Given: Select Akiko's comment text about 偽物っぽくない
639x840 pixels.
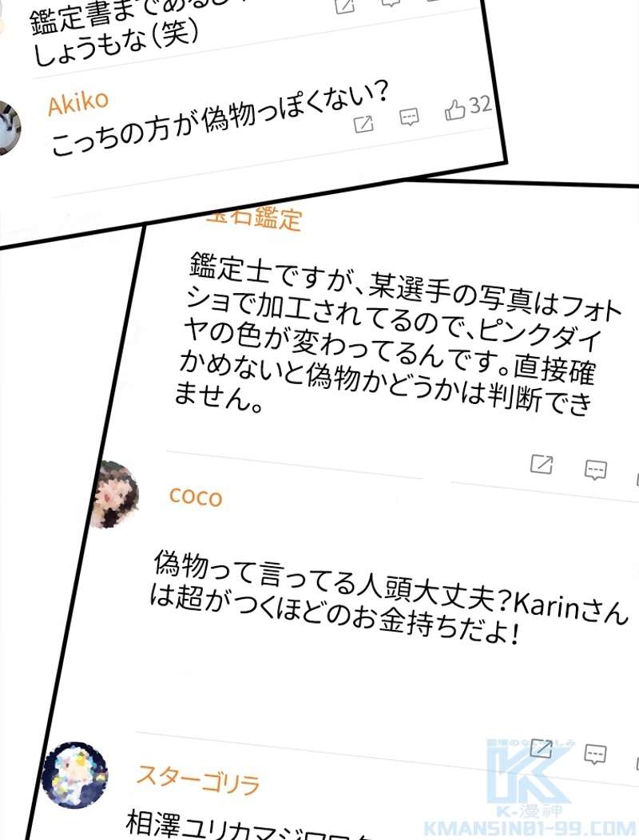Looking at the screenshot, I should [x=220, y=120].
